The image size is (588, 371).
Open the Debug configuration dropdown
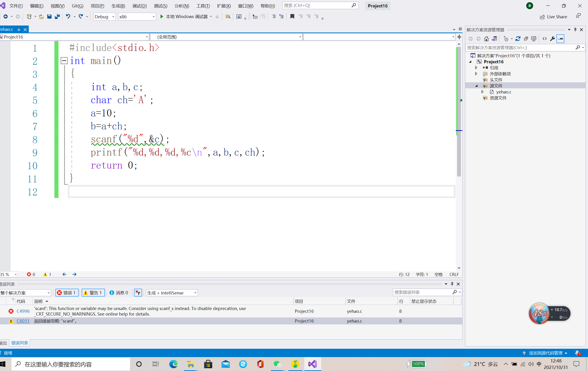click(x=105, y=17)
